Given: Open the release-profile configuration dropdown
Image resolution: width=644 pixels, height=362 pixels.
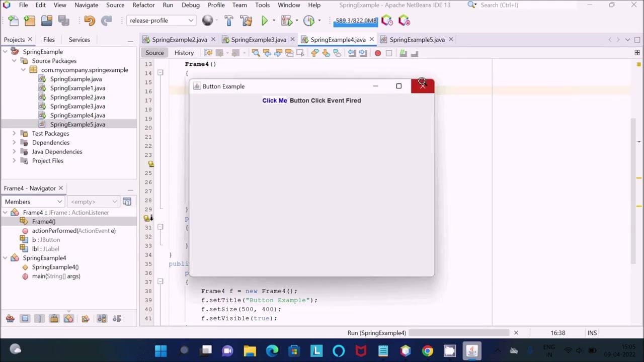Looking at the screenshot, I should pos(161,21).
